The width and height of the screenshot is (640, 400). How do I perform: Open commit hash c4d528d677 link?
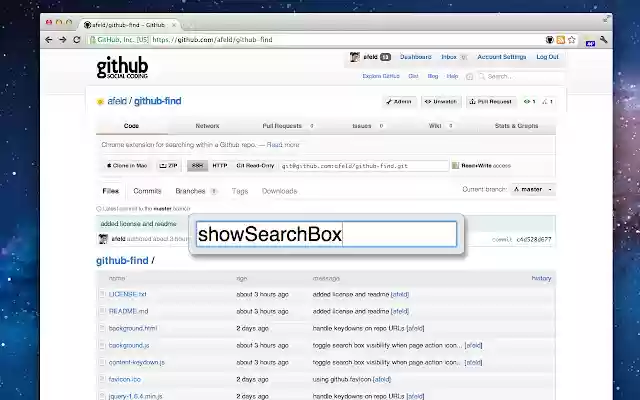coord(534,240)
